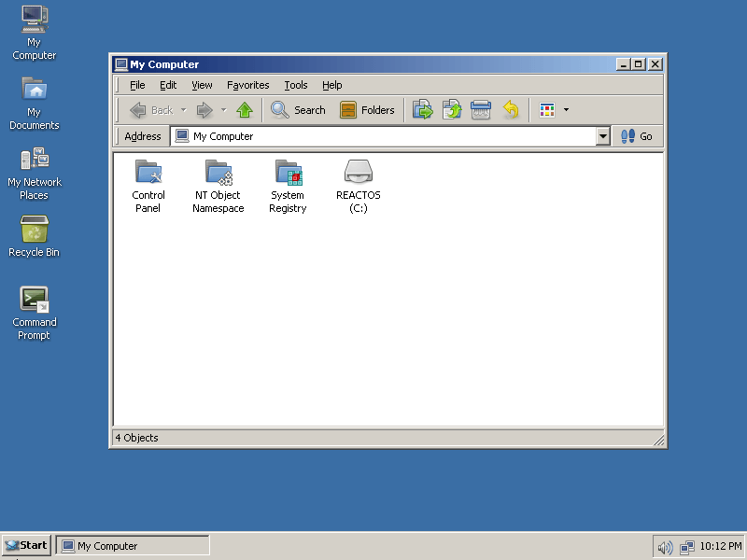Maximize the My Computer window
Image resolution: width=747 pixels, height=560 pixels.
[x=639, y=64]
